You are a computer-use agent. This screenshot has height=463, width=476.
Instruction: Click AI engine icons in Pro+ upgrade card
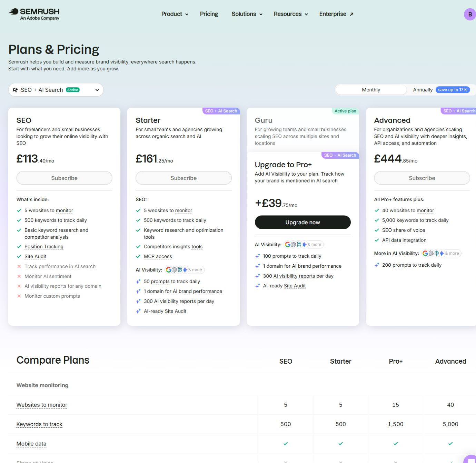point(295,245)
